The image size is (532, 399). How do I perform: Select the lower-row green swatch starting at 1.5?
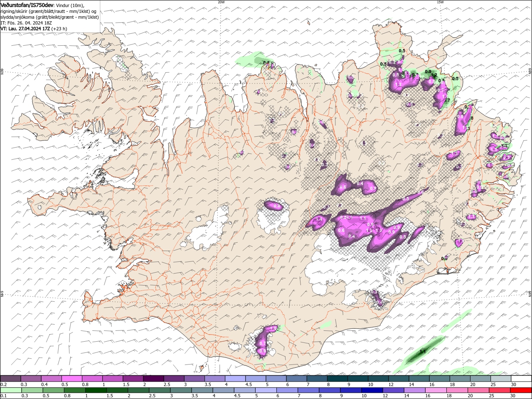(117, 390)
